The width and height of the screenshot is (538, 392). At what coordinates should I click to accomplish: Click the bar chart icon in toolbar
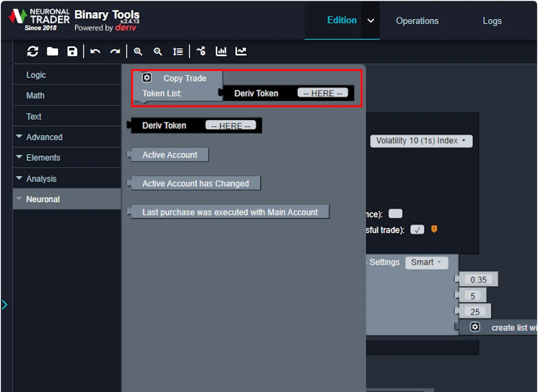coord(221,52)
